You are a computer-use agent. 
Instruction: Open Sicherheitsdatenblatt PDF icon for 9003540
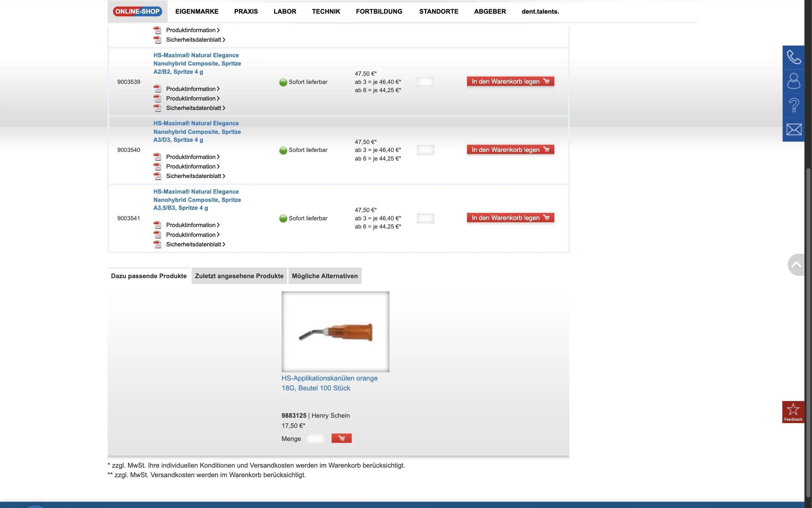click(157, 176)
